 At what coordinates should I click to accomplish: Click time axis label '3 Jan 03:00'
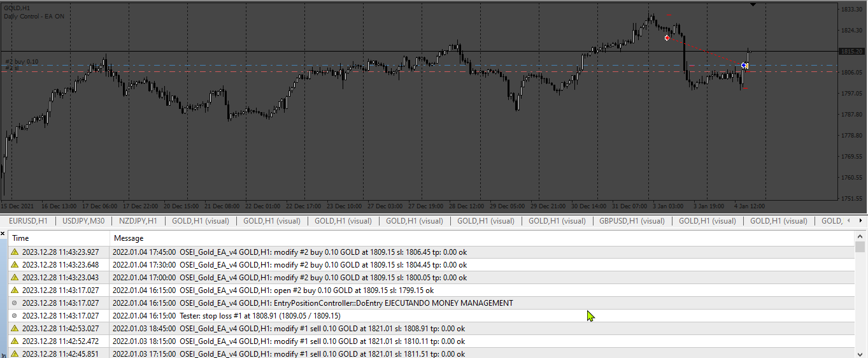coord(668,206)
